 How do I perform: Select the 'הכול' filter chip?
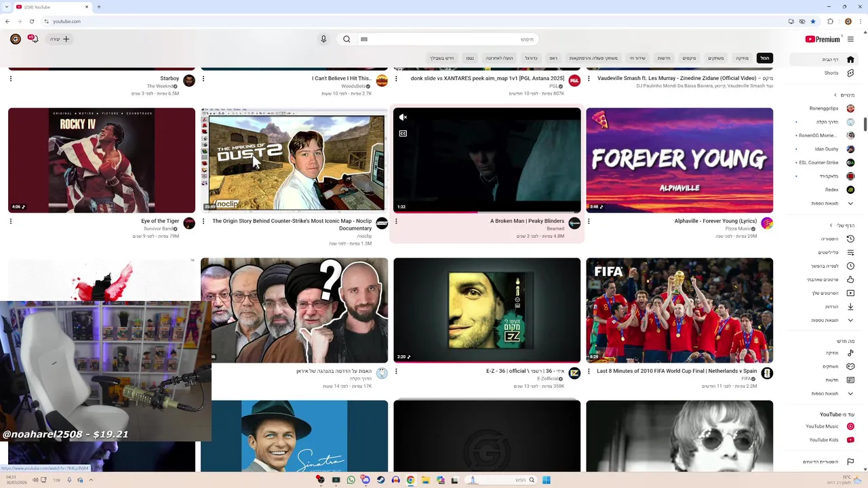[x=764, y=58]
